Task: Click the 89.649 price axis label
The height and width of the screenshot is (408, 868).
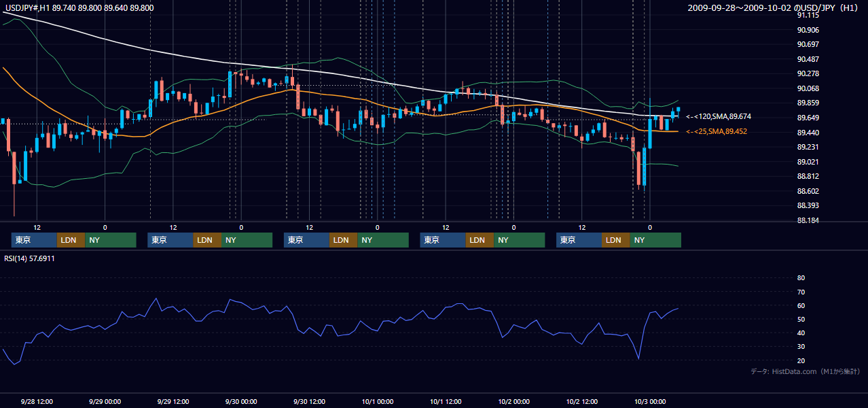Action: click(808, 118)
